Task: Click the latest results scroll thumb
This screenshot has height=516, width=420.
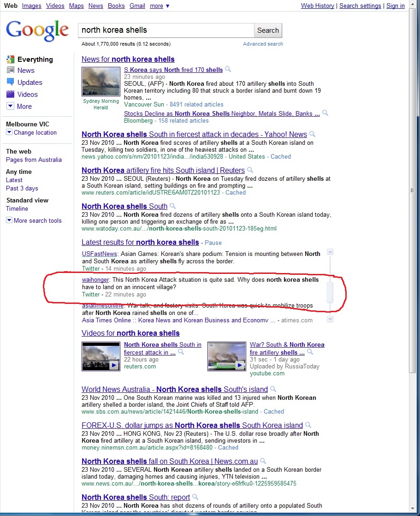Action: [330, 292]
